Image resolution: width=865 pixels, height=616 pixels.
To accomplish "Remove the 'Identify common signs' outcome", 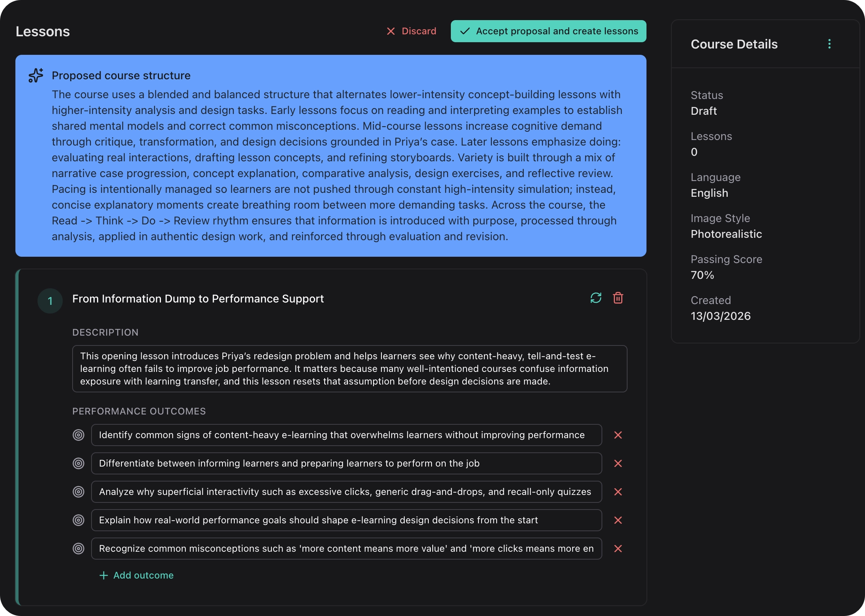I will tap(618, 435).
